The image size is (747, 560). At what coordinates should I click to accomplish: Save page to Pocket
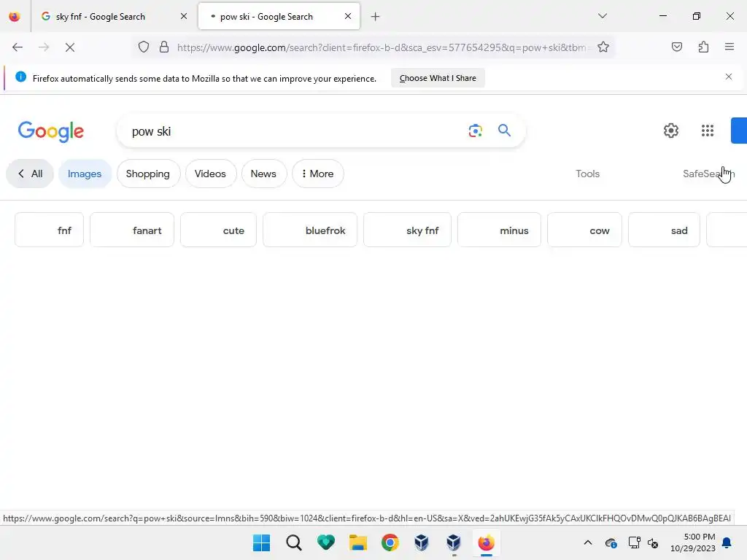(x=677, y=47)
